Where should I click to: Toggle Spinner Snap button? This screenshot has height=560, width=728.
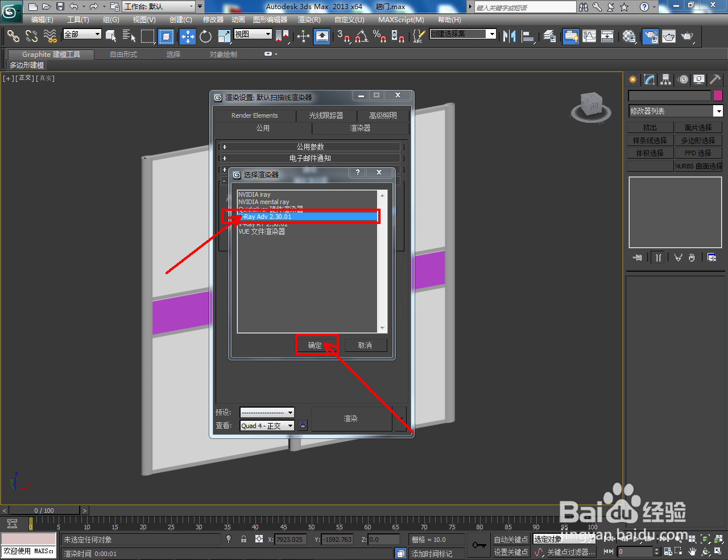point(398,36)
